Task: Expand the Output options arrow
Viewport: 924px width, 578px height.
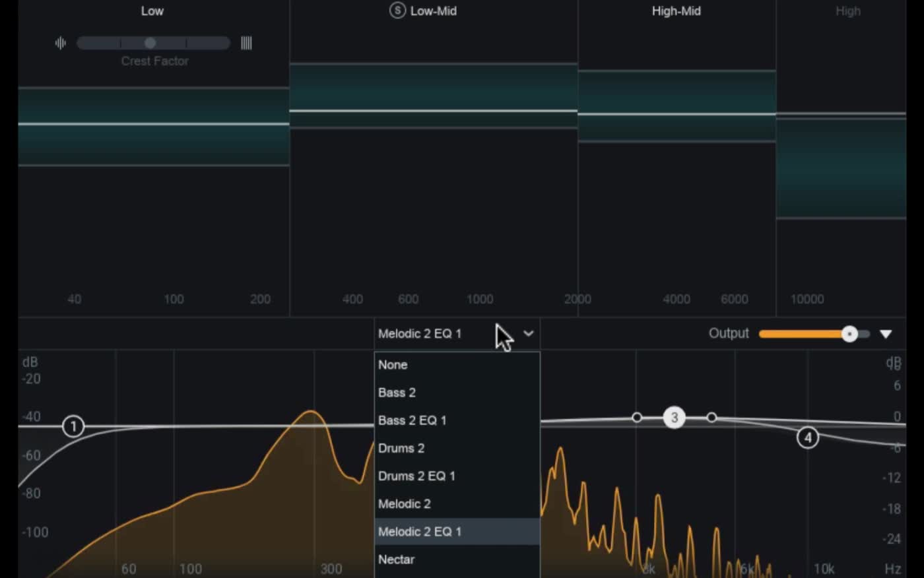Action: [x=886, y=334]
